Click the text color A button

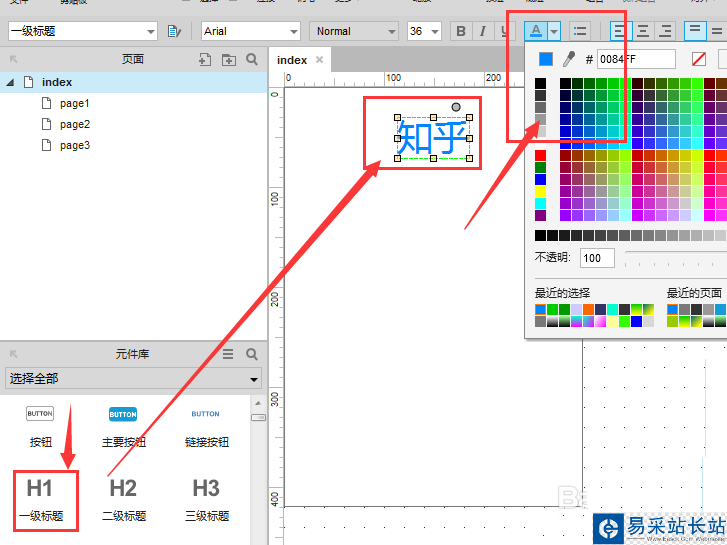click(x=536, y=31)
